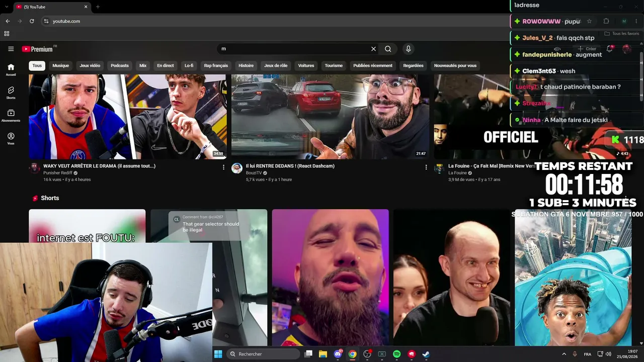
Task: Close the YouTube browser tab
Action: click(86, 7)
